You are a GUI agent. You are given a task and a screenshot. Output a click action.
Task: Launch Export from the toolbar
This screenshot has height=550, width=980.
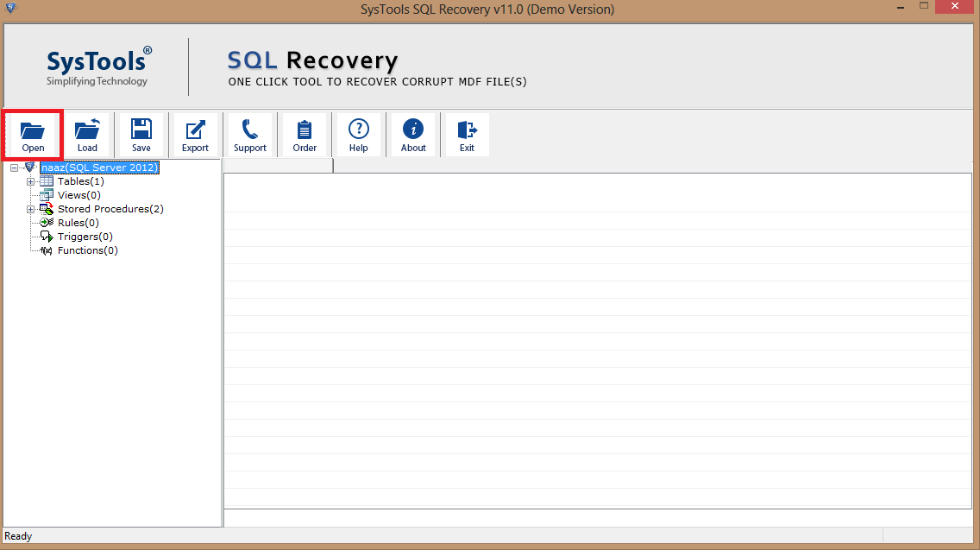click(195, 135)
